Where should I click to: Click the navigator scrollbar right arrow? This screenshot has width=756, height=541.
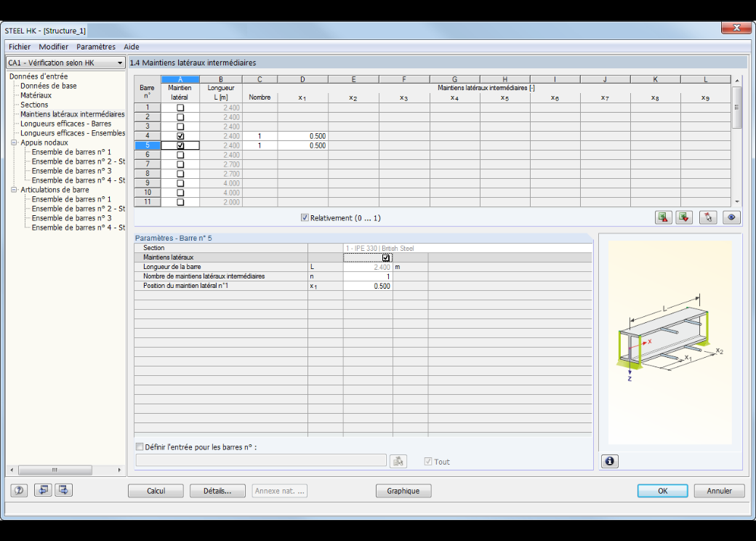coord(119,470)
